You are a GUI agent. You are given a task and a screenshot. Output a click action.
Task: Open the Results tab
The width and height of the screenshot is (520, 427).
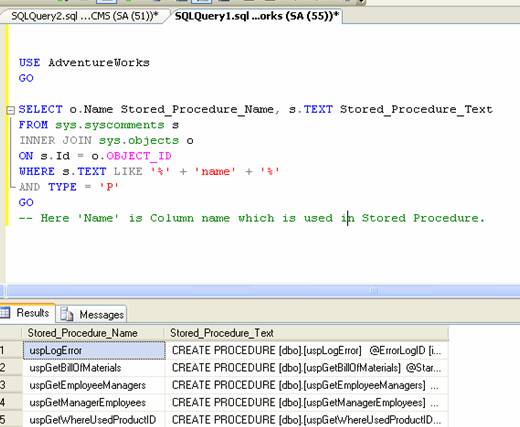click(x=27, y=313)
